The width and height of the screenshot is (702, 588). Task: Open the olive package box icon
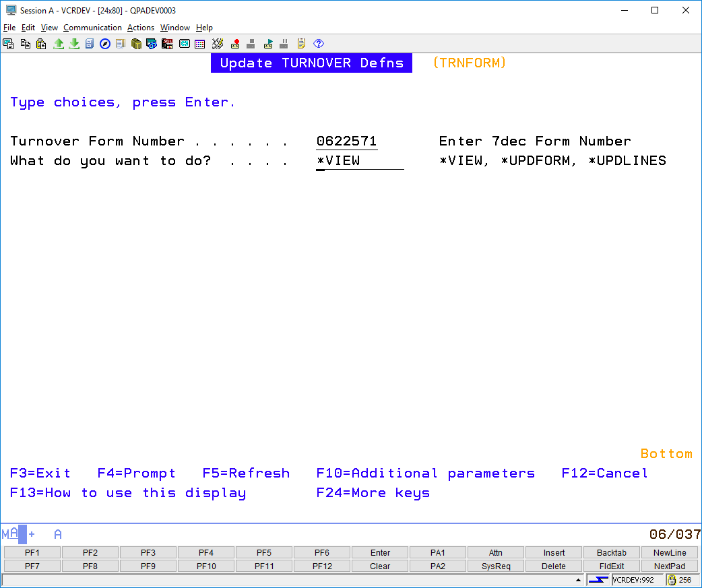[136, 44]
